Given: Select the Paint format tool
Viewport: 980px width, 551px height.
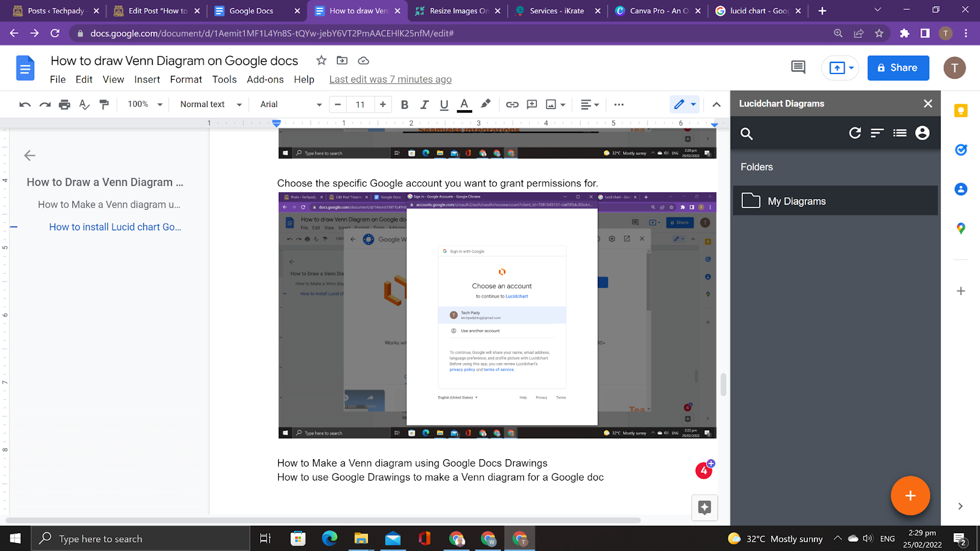Looking at the screenshot, I should click(x=104, y=105).
